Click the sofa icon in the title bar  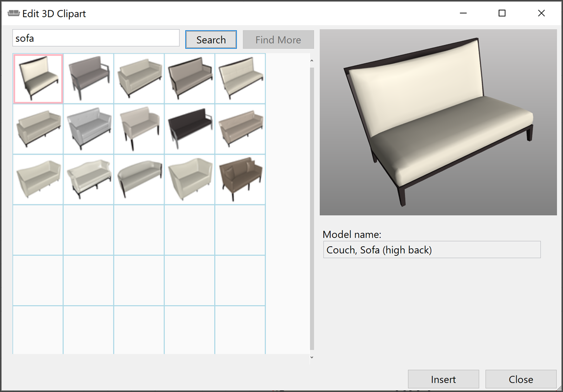[x=13, y=13]
